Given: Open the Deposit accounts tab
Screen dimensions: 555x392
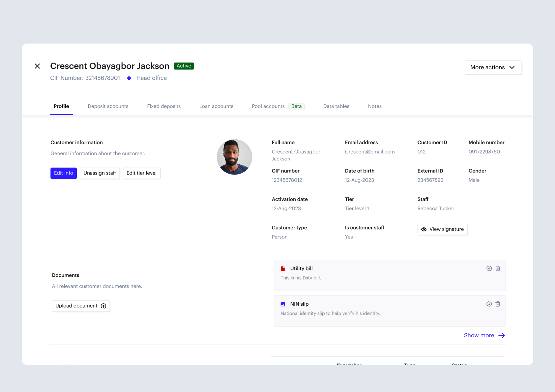Looking at the screenshot, I should 108,106.
